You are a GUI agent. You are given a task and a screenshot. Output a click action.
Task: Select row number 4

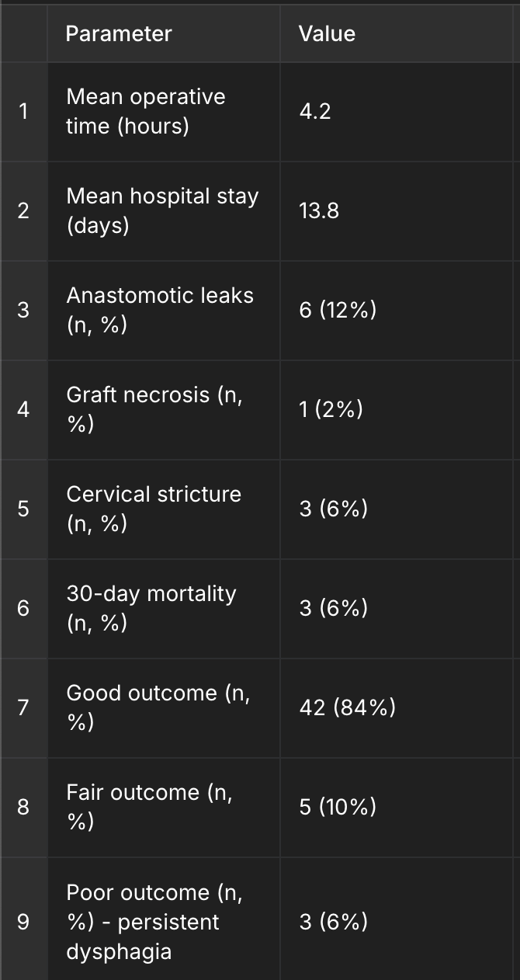pos(23,409)
